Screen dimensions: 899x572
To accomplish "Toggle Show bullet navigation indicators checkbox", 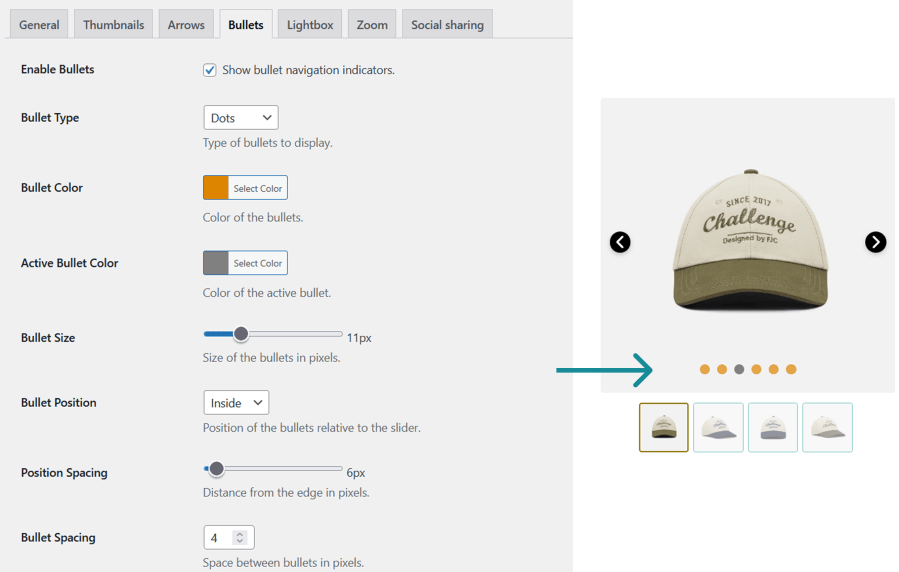I will click(x=209, y=70).
